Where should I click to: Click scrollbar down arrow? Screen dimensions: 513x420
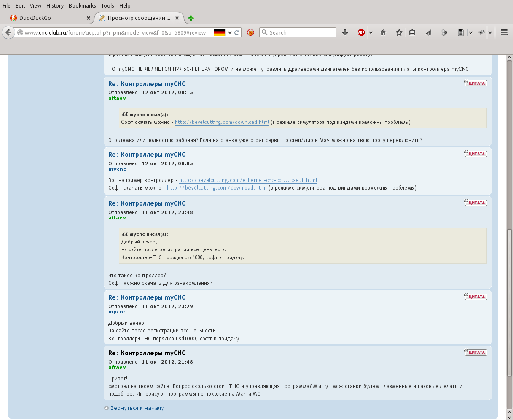tap(509, 417)
